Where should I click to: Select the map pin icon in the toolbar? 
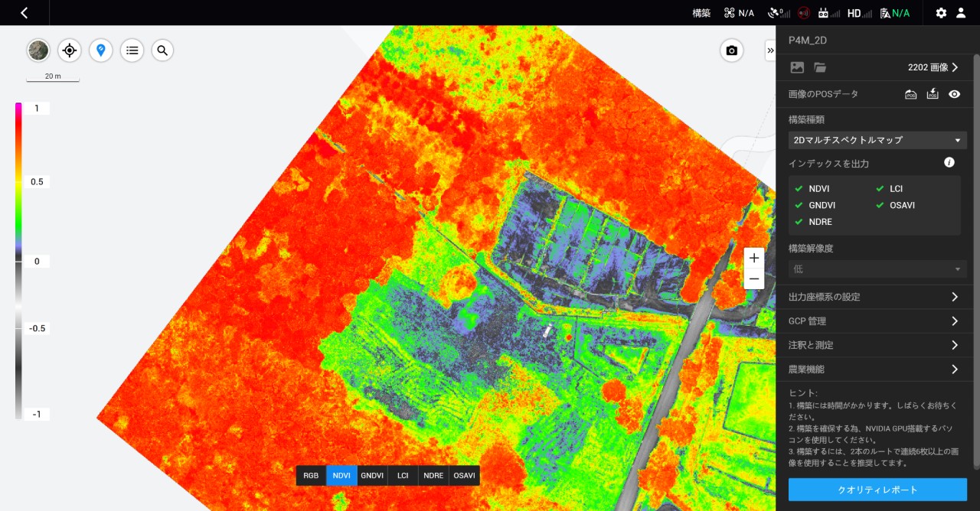[100, 50]
